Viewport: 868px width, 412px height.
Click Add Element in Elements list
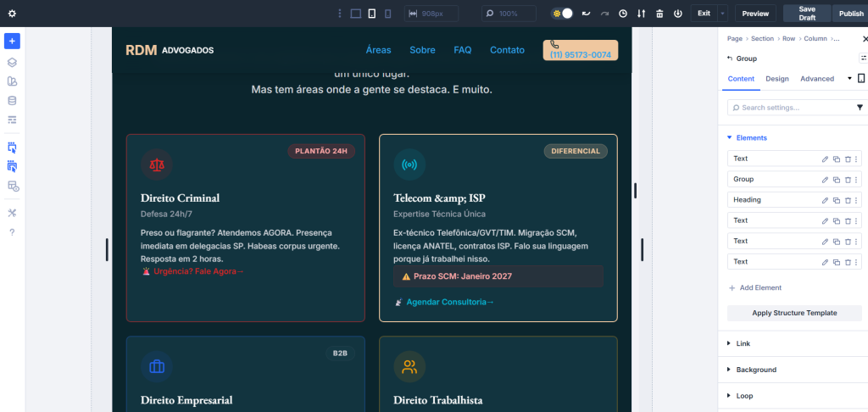(755, 288)
